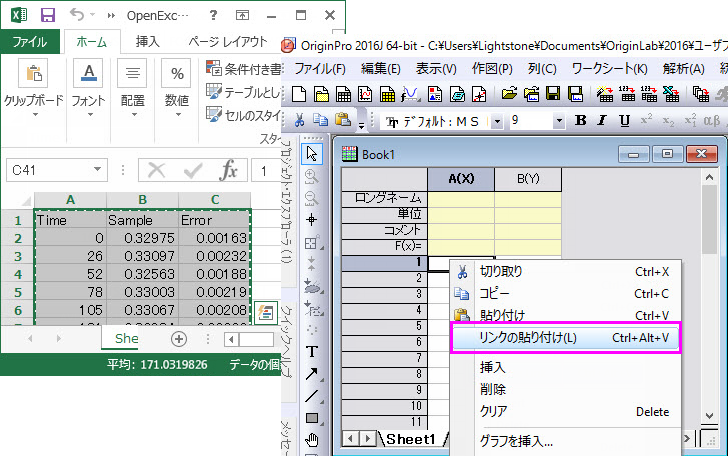Open the font size 9 dropdown
This screenshot has width=728, height=456.
pos(559,122)
